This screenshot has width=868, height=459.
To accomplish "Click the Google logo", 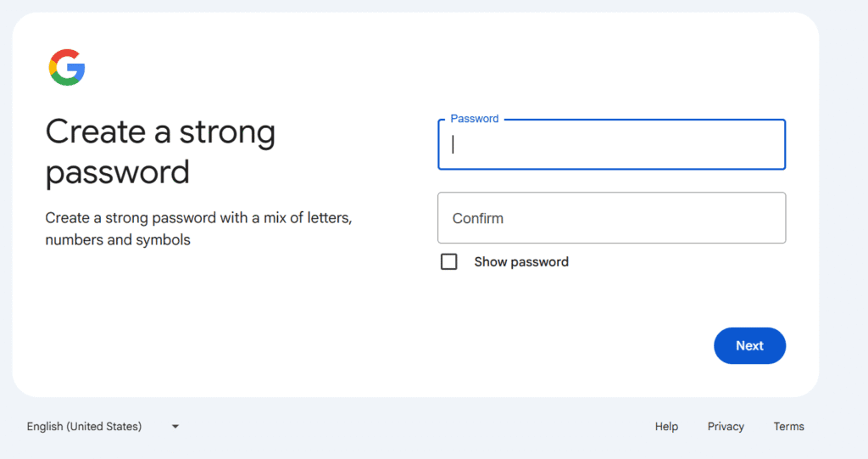I will click(x=67, y=68).
